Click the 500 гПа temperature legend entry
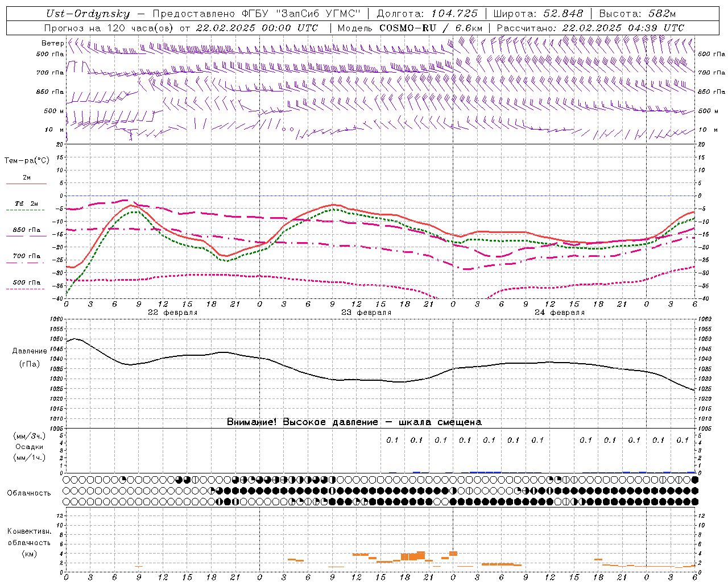The width and height of the screenshot is (728, 582). click(27, 282)
